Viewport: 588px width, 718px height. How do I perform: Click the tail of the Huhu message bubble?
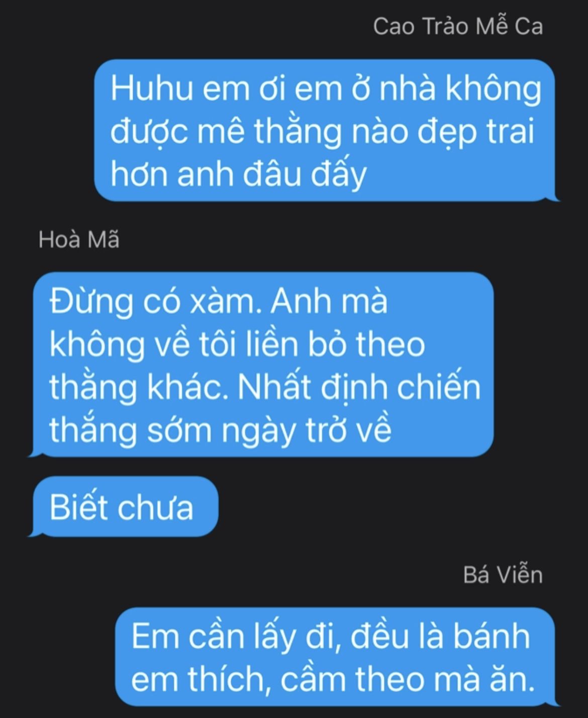click(x=554, y=196)
